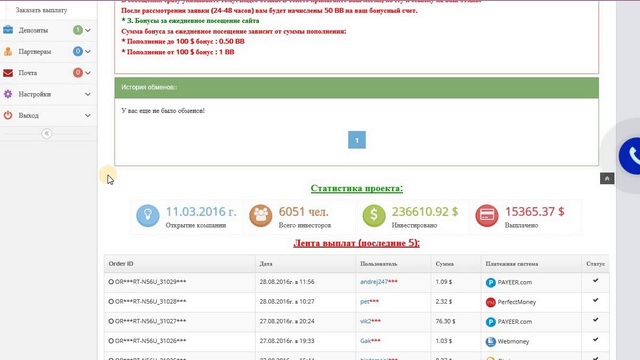Click the Настройки gear icon
This screenshot has width=640, height=360.
tap(8, 94)
